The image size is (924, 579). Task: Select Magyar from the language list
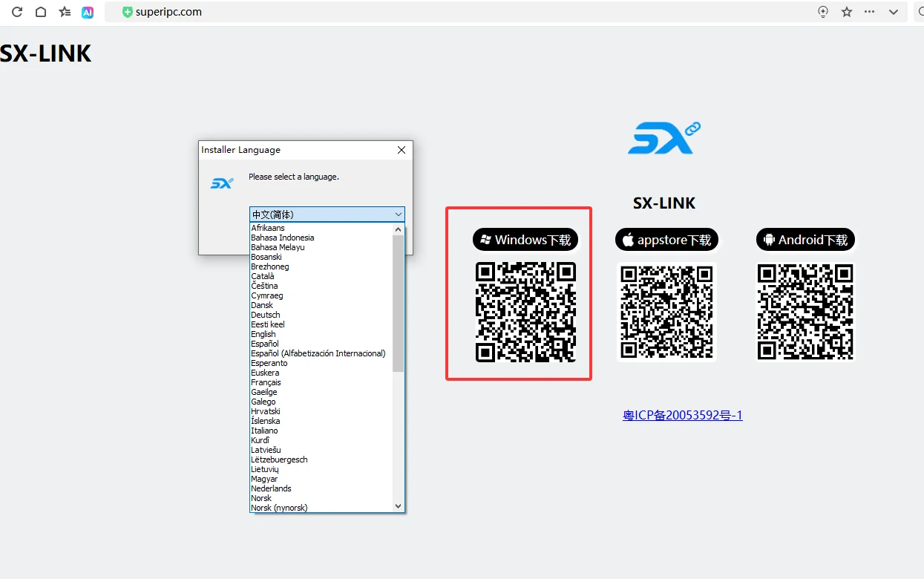(321, 479)
